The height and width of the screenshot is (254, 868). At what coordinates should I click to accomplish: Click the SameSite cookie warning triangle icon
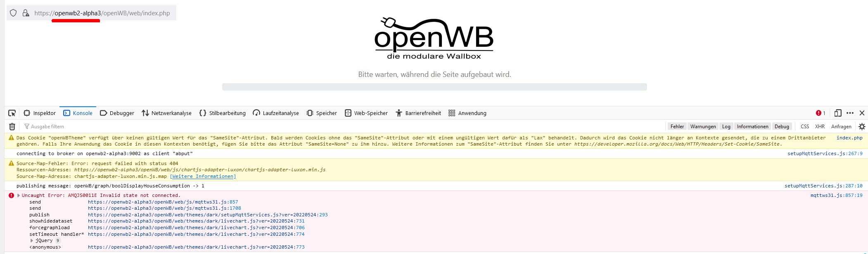[x=11, y=138]
